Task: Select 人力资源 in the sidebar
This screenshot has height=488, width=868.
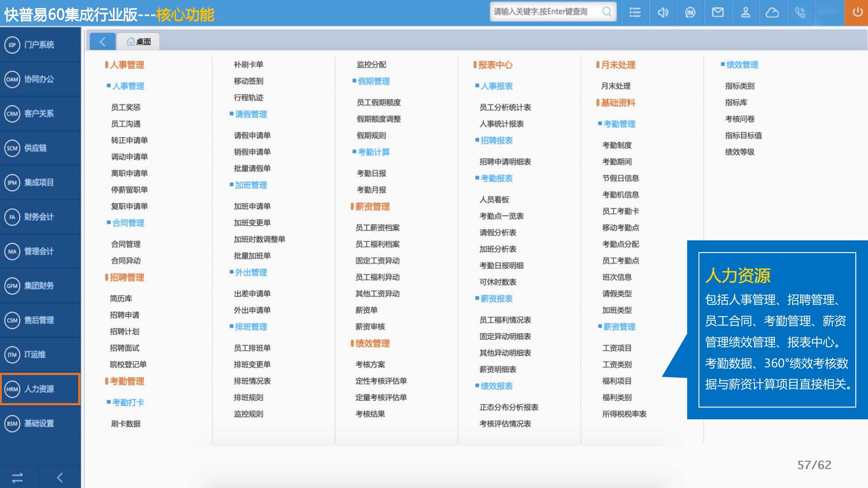Action: (40, 389)
